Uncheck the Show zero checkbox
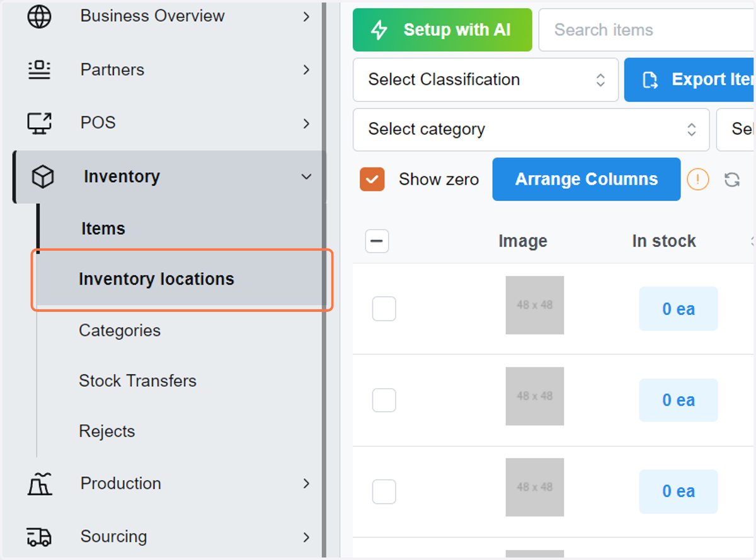This screenshot has height=560, width=756. tap(372, 179)
